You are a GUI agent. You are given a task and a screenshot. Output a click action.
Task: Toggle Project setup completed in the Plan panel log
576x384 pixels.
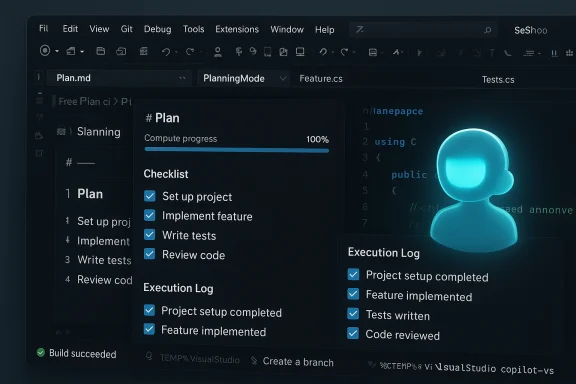149,310
